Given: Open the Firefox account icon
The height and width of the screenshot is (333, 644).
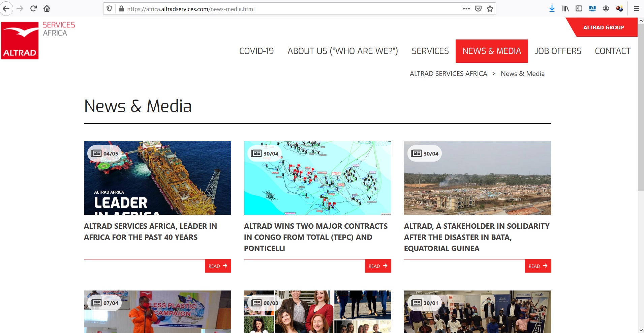Looking at the screenshot, I should click(x=606, y=9).
